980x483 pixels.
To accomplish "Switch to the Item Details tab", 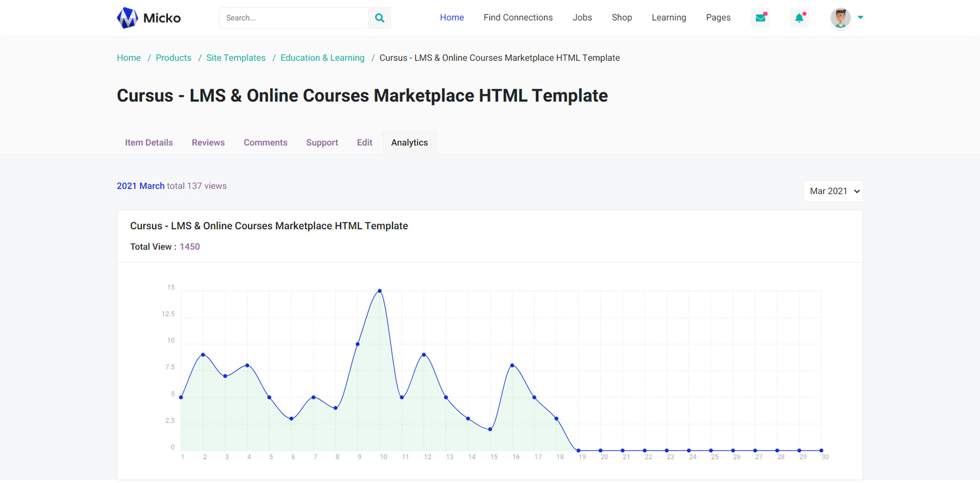I will pyautogui.click(x=149, y=143).
